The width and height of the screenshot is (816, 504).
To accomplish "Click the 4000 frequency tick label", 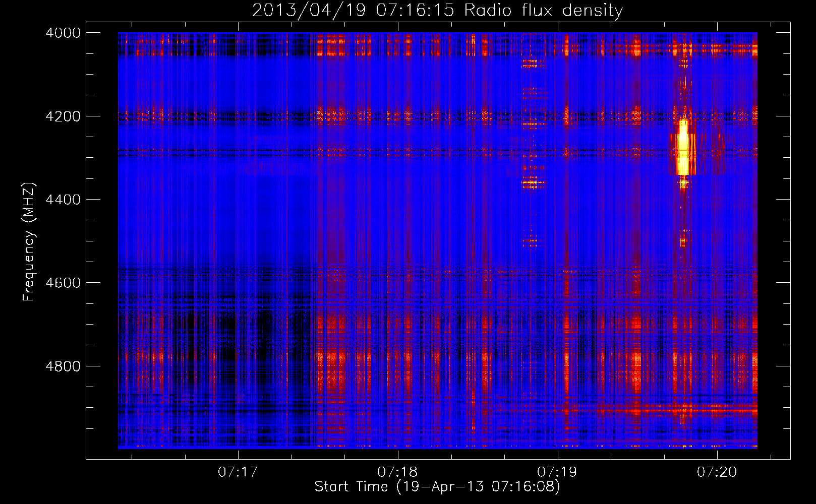I will [x=63, y=33].
